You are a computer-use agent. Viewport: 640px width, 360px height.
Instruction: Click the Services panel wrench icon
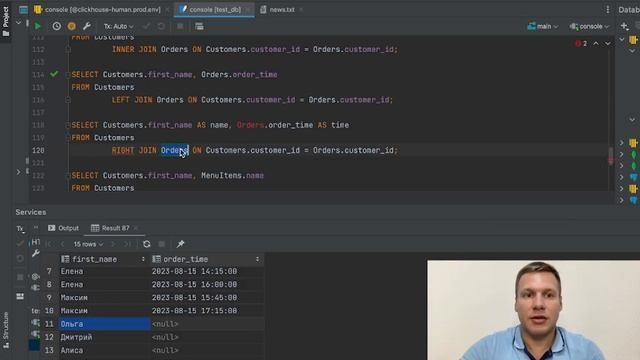36,253
